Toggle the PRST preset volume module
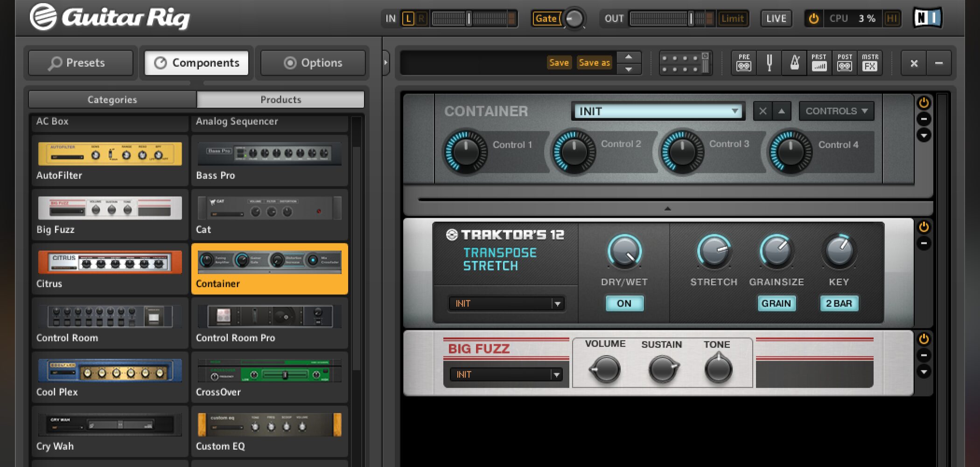The image size is (980, 467). click(819, 63)
